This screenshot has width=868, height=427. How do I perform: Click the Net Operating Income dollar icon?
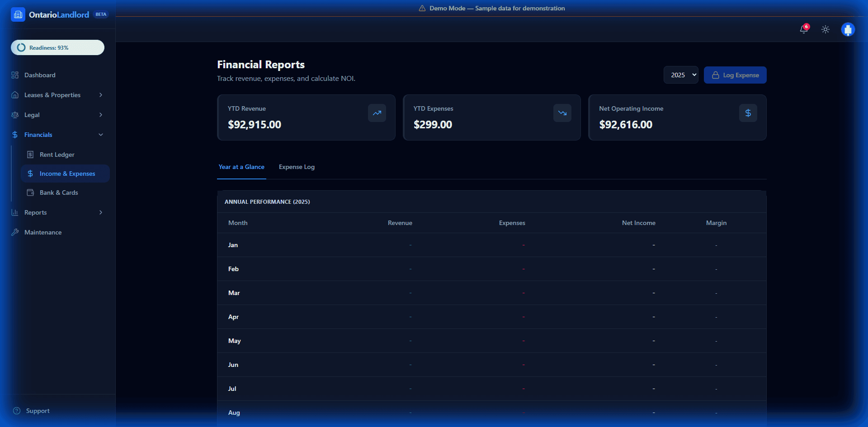748,113
